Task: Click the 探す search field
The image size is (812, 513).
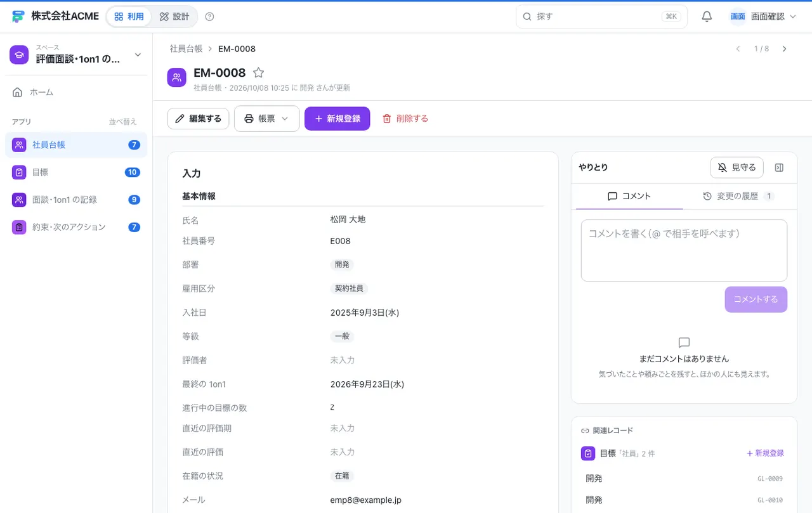Action: (601, 16)
